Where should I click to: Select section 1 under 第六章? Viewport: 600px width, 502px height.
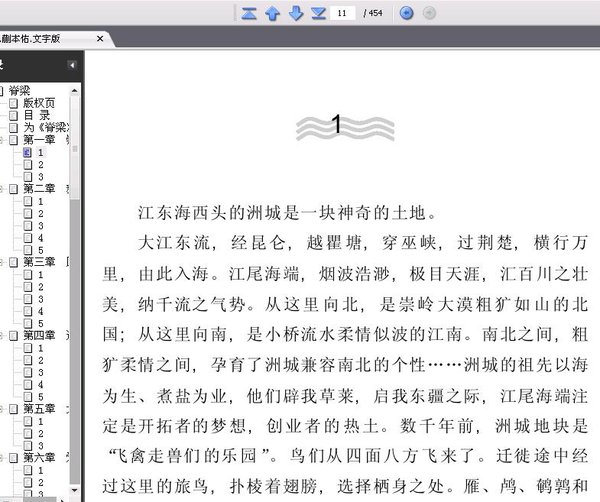41,471
